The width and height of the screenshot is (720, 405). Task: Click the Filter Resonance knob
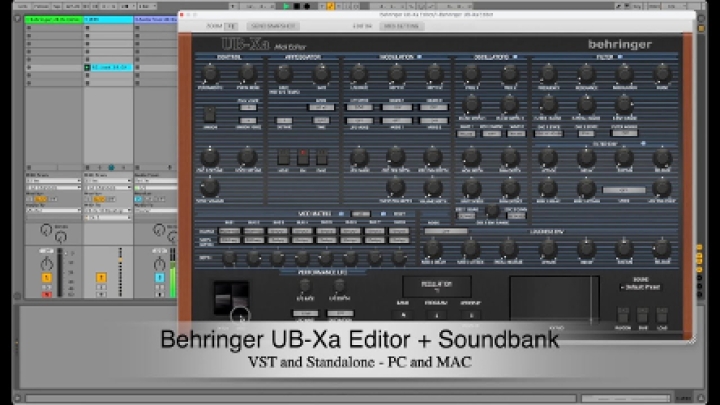[x=586, y=73]
